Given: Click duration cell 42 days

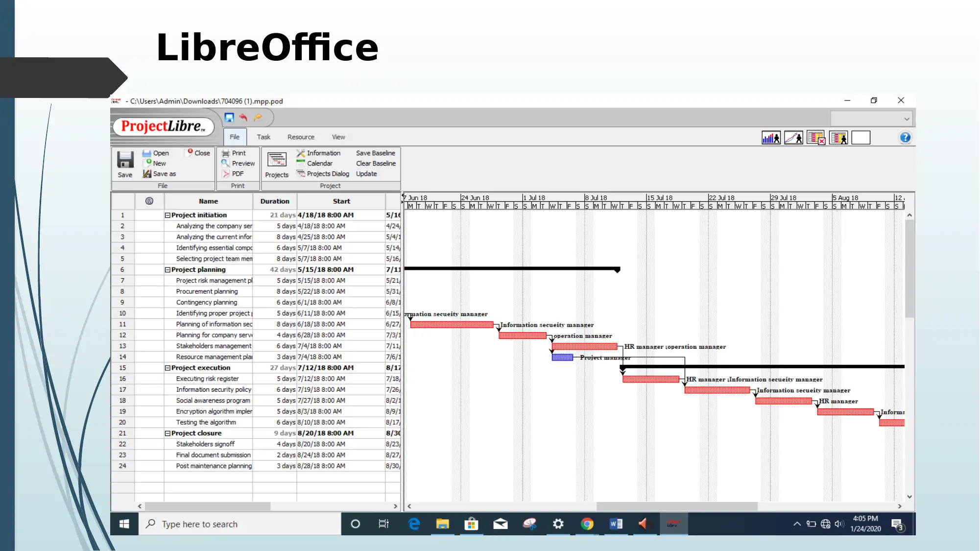Looking at the screenshot, I should (275, 270).
